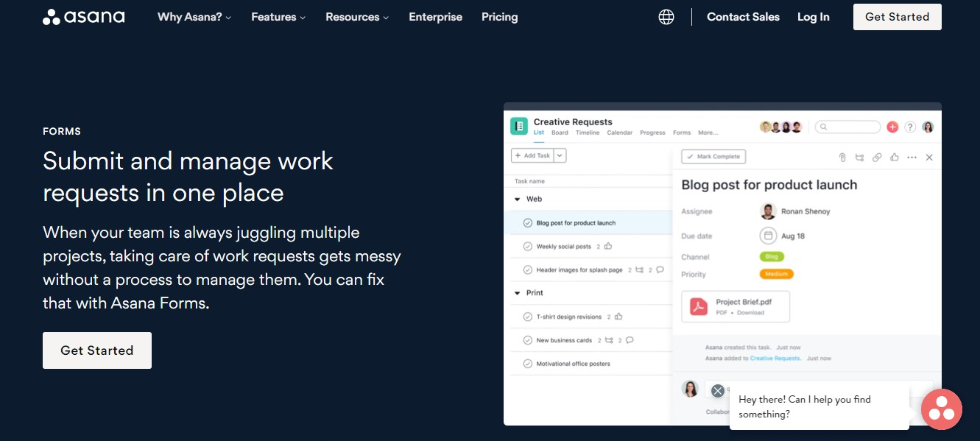Click the Add Task button

[532, 155]
